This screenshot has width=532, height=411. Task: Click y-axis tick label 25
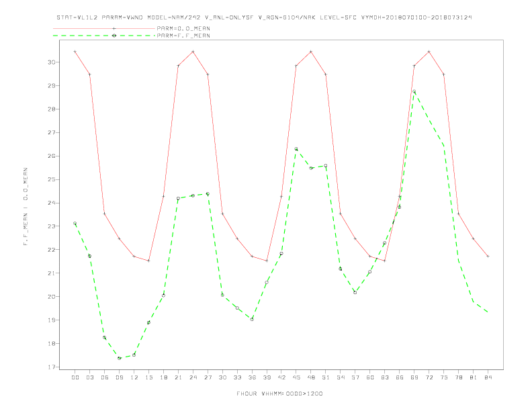pos(52,179)
